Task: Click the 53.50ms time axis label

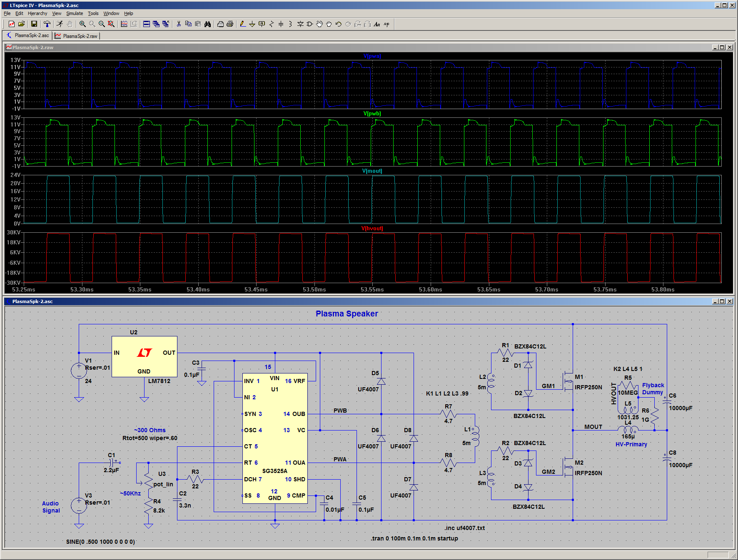Action: 314,289
